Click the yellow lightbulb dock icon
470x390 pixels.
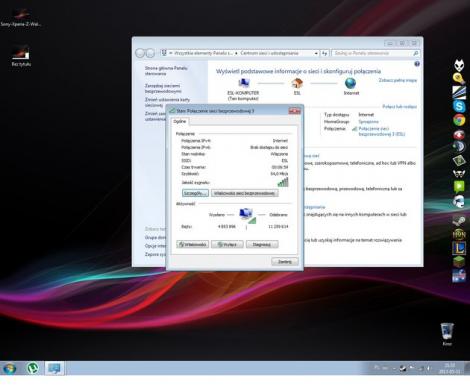459,79
